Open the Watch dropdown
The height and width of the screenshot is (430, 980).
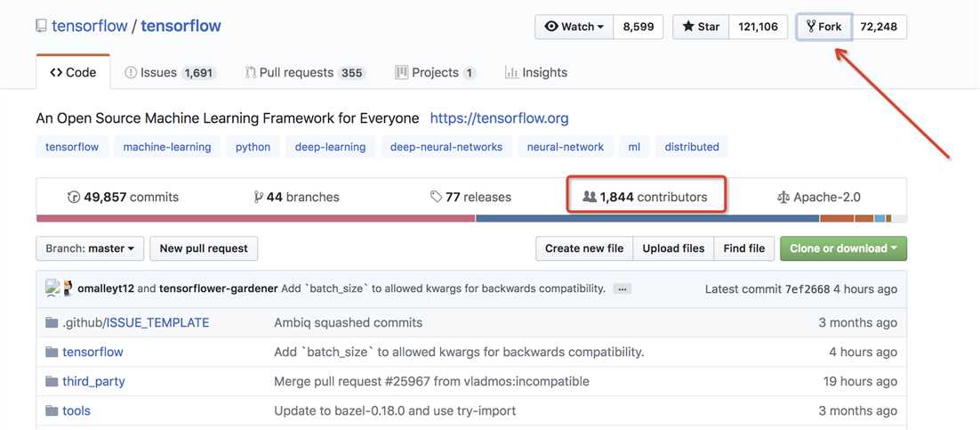574,27
